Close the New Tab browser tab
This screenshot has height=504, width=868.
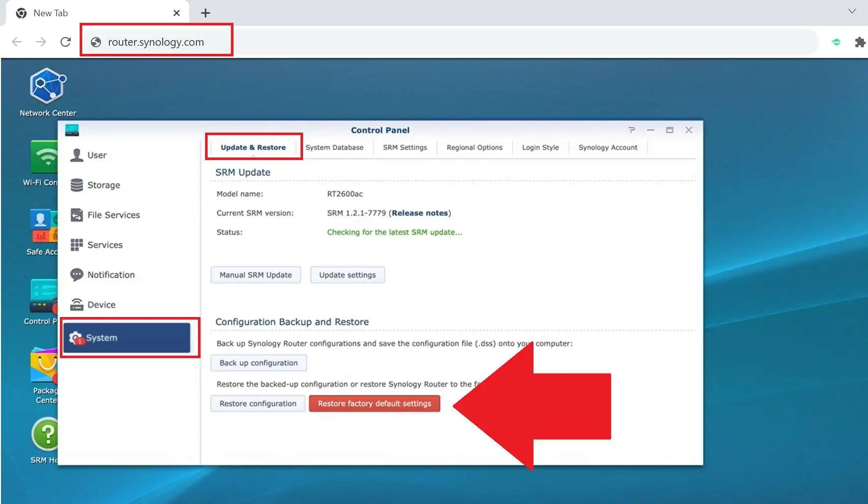[x=177, y=13]
